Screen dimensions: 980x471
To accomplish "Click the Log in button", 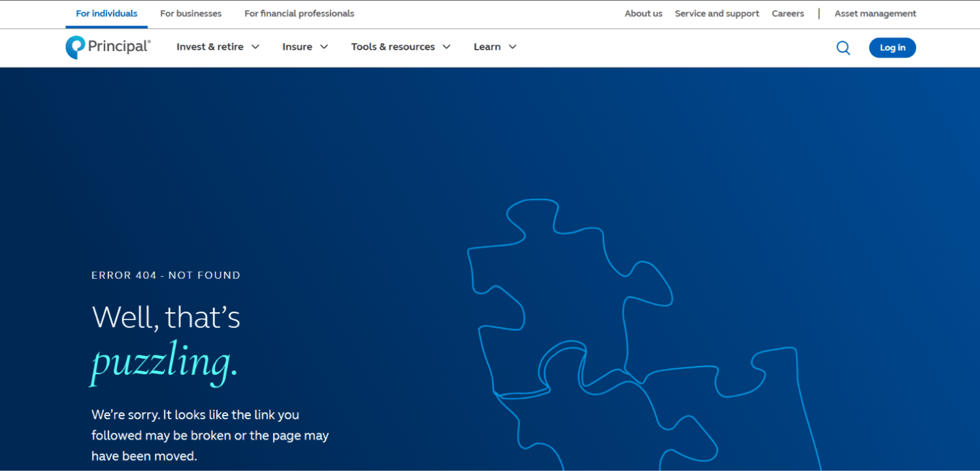I will point(892,48).
